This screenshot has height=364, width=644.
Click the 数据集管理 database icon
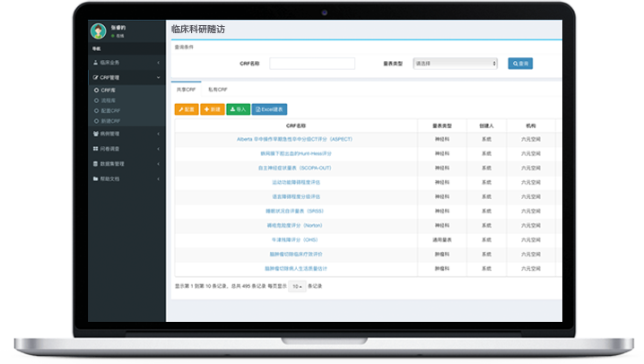tap(95, 164)
